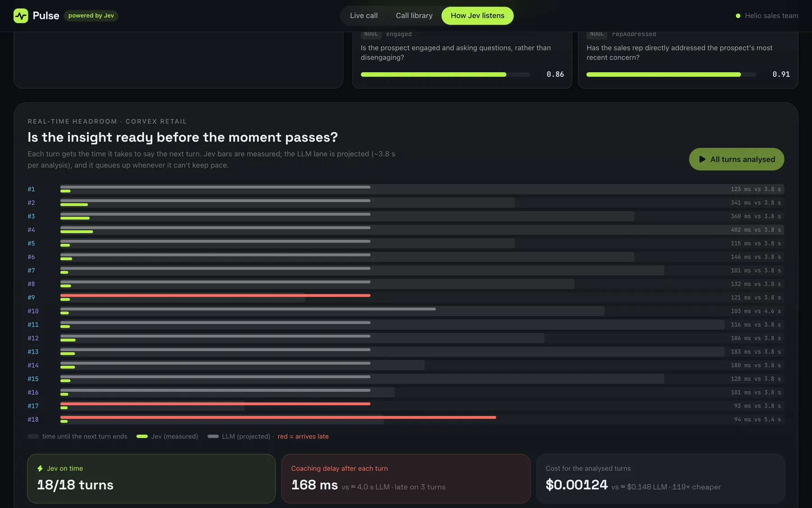Click the '360 ms vs 3.8 s' value
The height and width of the screenshot is (508, 812).
(756, 216)
